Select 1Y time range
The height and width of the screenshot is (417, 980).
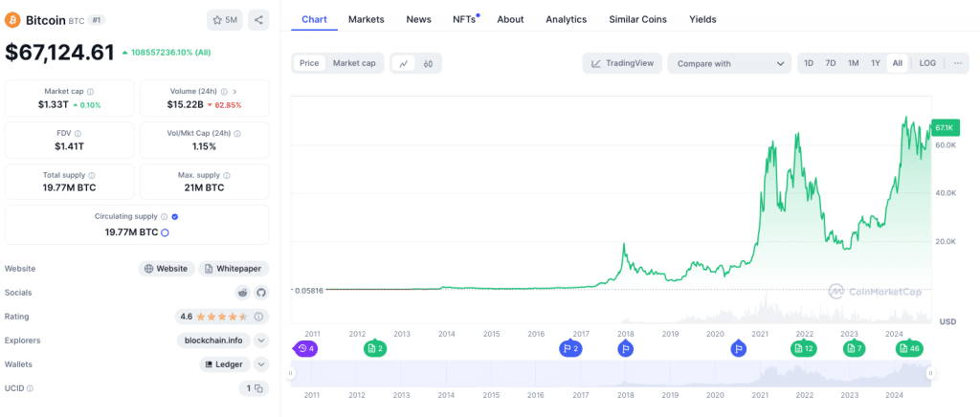[876, 63]
